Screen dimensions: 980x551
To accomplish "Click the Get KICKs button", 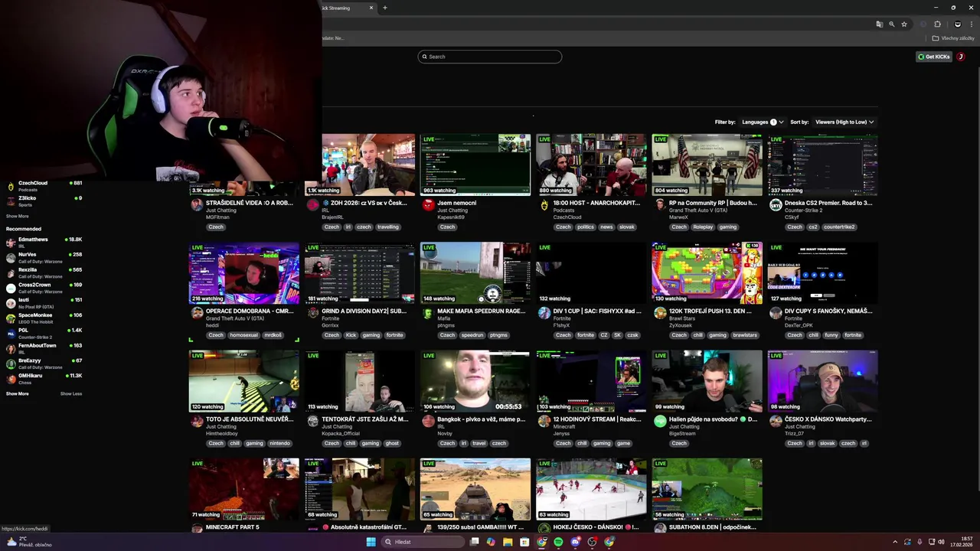I will point(934,57).
